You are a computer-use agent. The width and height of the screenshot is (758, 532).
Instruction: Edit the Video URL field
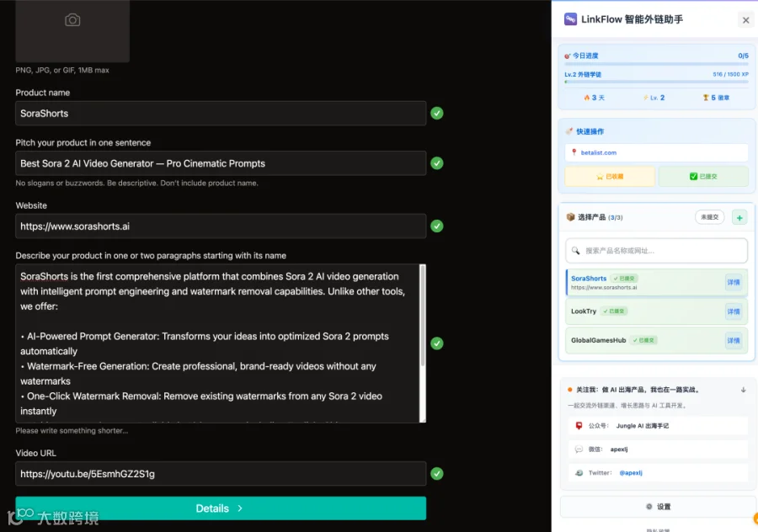pos(221,474)
